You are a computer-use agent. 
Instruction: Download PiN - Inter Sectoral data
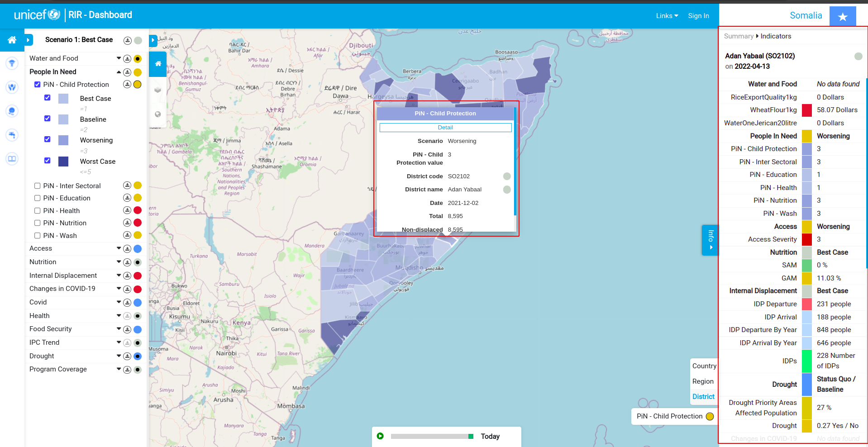tap(128, 185)
